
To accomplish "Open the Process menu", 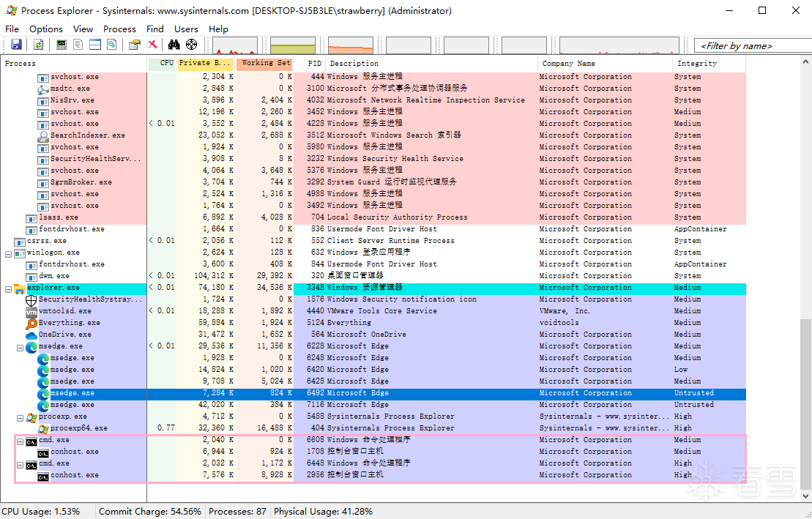I will tap(119, 29).
